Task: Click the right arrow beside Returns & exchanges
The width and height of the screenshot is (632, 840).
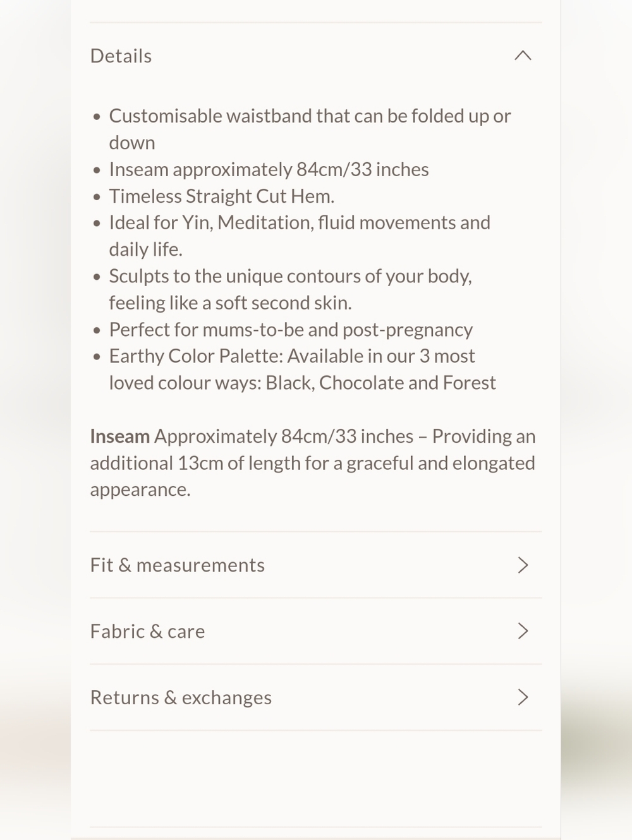Action: [523, 697]
